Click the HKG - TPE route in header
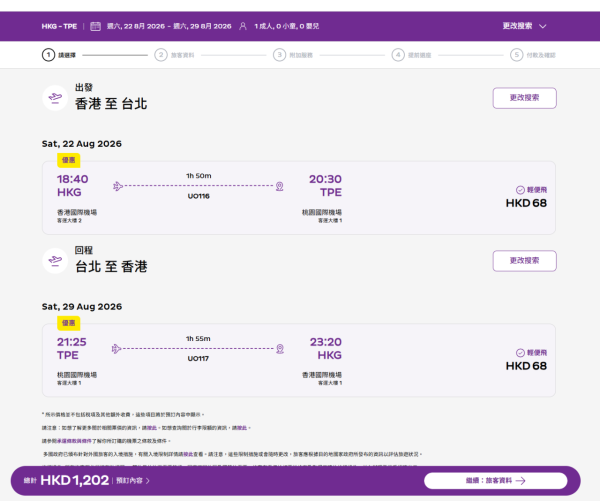Image resolution: width=600 pixels, height=501 pixels. point(59,26)
